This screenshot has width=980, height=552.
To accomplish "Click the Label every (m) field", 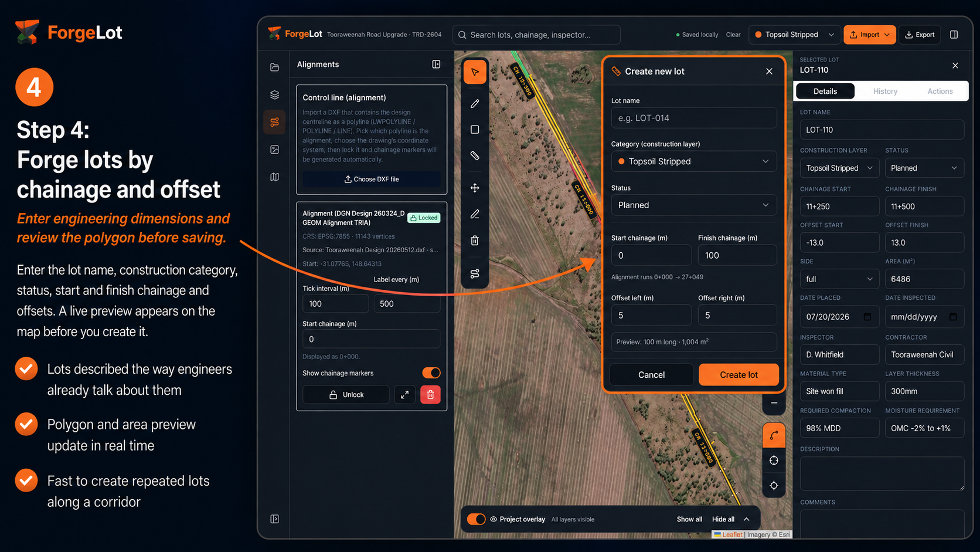I will point(407,304).
